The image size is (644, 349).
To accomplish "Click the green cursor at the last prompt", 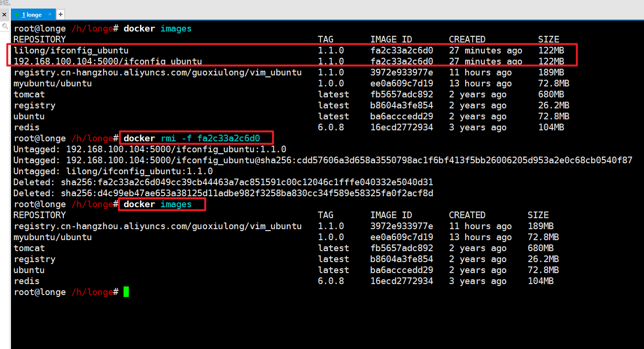I will [126, 292].
